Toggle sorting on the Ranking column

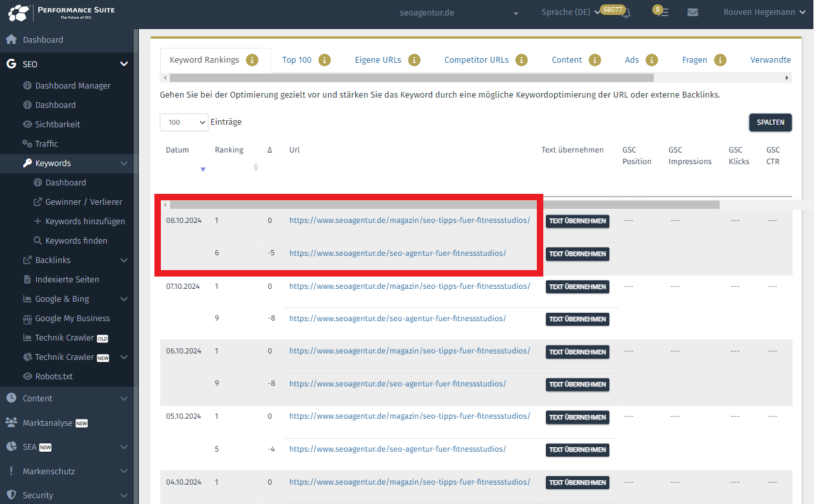tap(255, 167)
